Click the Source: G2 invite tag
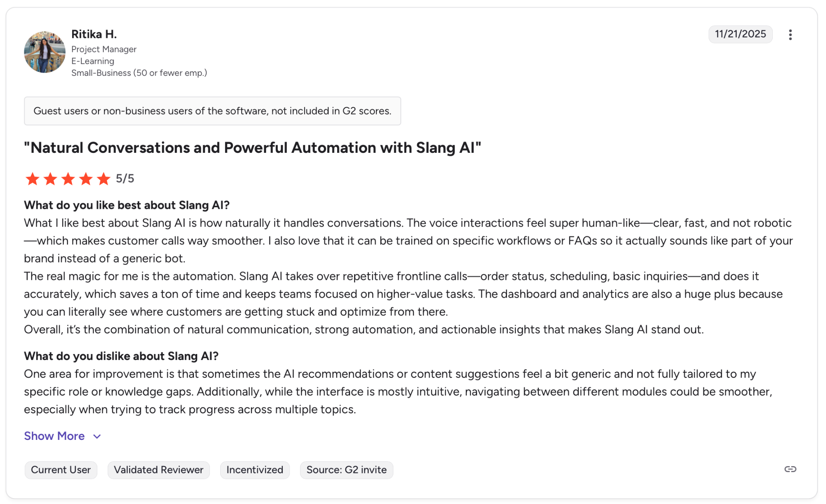 click(x=346, y=470)
